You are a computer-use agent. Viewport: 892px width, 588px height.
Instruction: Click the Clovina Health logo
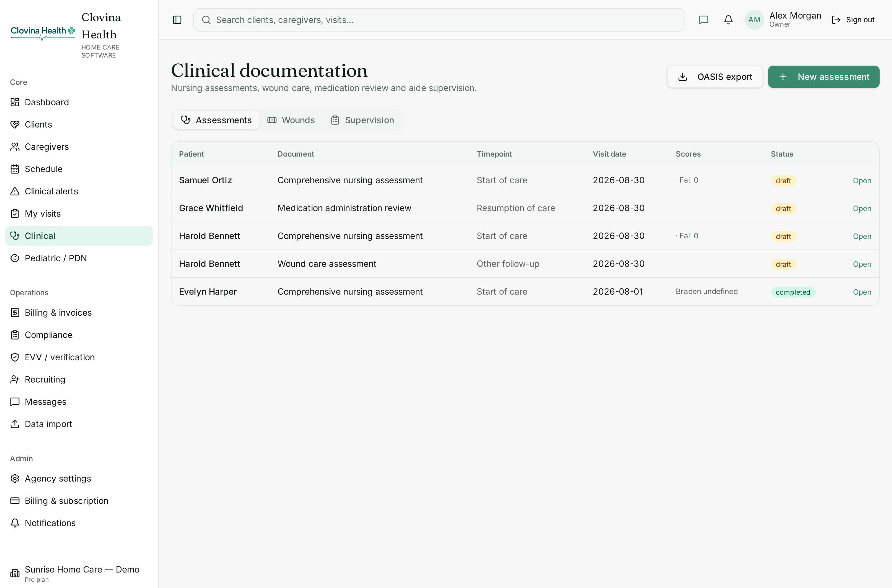pos(43,33)
